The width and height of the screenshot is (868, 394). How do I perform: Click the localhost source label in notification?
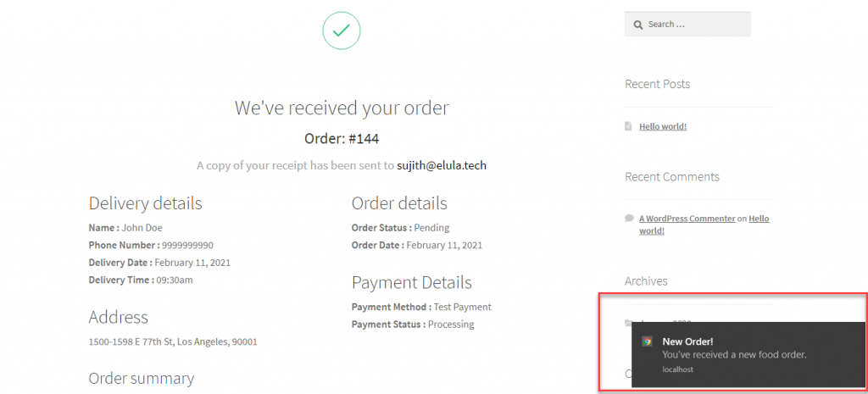coord(677,369)
